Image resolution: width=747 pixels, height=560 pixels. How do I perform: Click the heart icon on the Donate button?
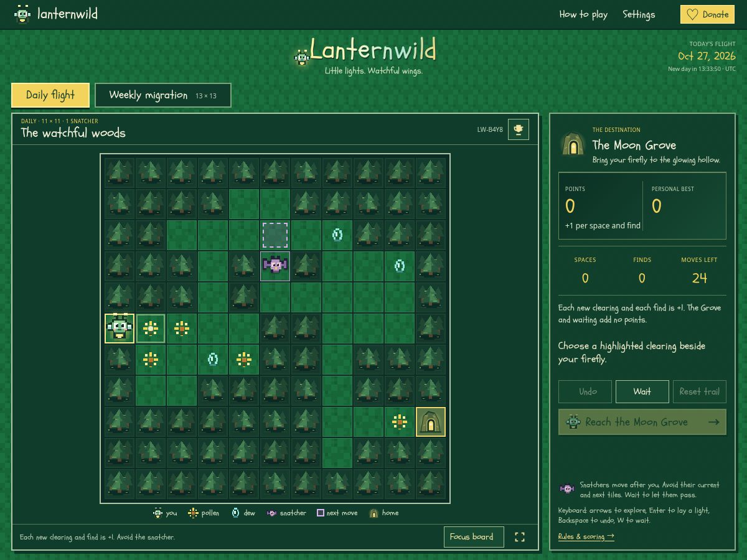point(692,14)
